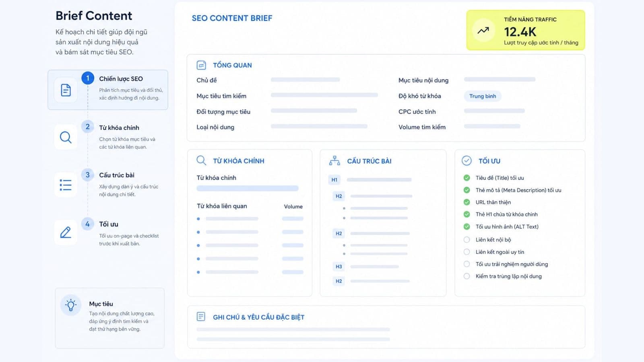This screenshot has height=362, width=644.
Task: Toggle Tiêu đề (Title) tối ưu check
Action: tap(467, 178)
